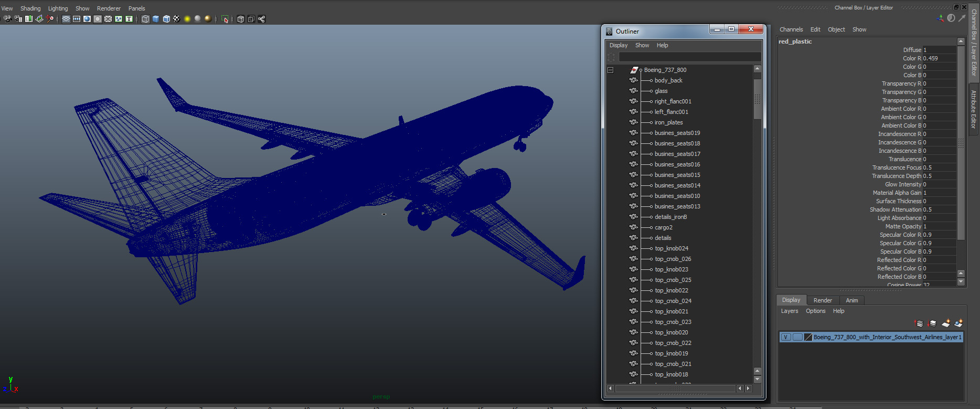Toggle layer visibility V box

click(786, 337)
